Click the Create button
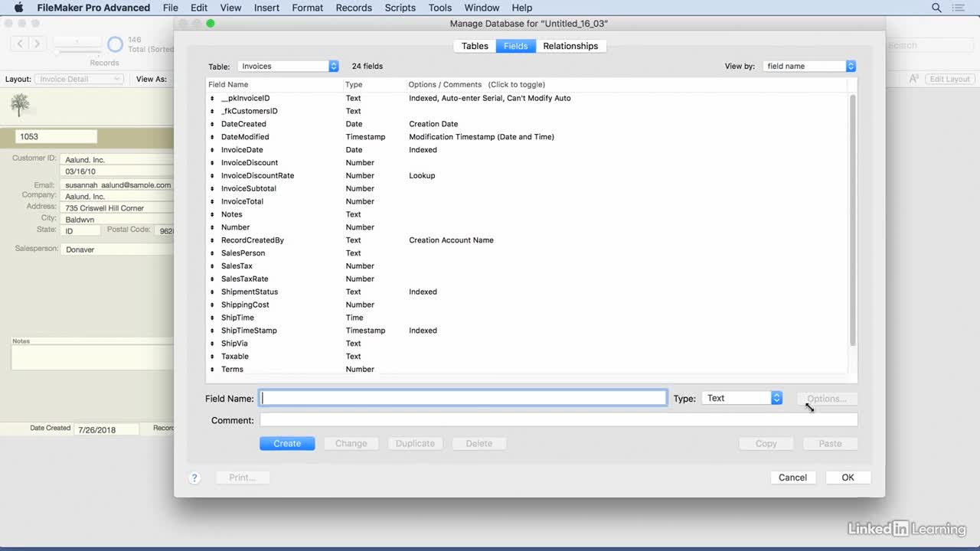Image resolution: width=980 pixels, height=551 pixels. (x=287, y=444)
